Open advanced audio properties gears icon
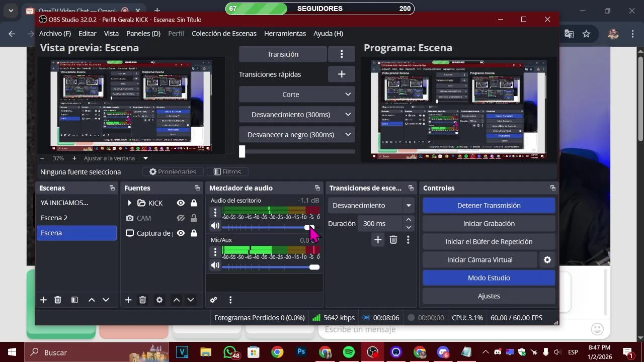Image resolution: width=644 pixels, height=362 pixels. [x=213, y=300]
